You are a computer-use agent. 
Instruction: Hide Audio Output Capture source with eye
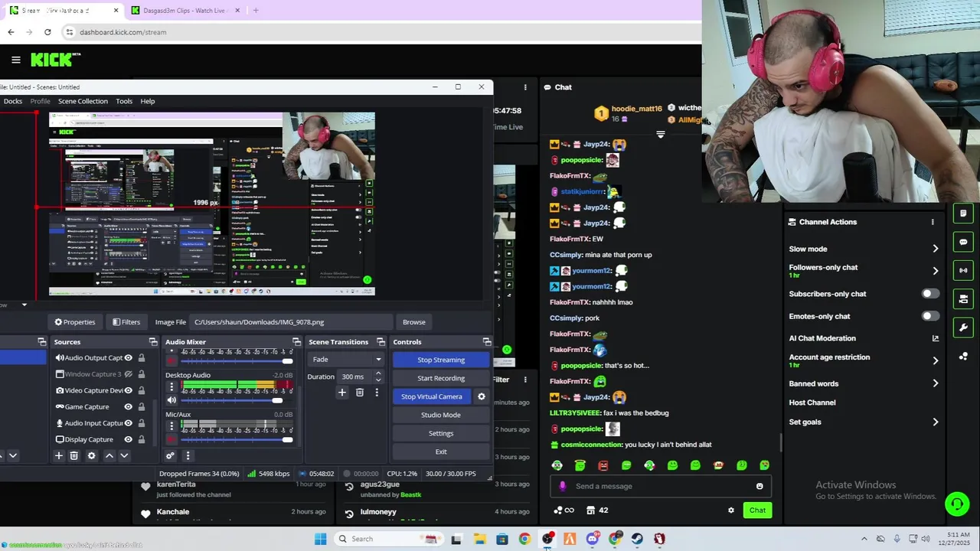[129, 358]
